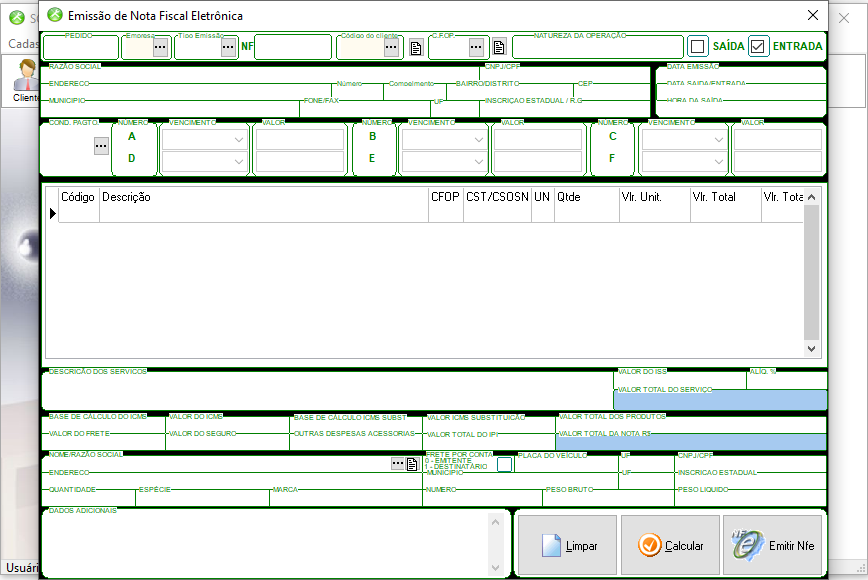This screenshot has width=868, height=580.
Task: Expand the Vencimento dropdown for parcel A
Action: [x=239, y=139]
